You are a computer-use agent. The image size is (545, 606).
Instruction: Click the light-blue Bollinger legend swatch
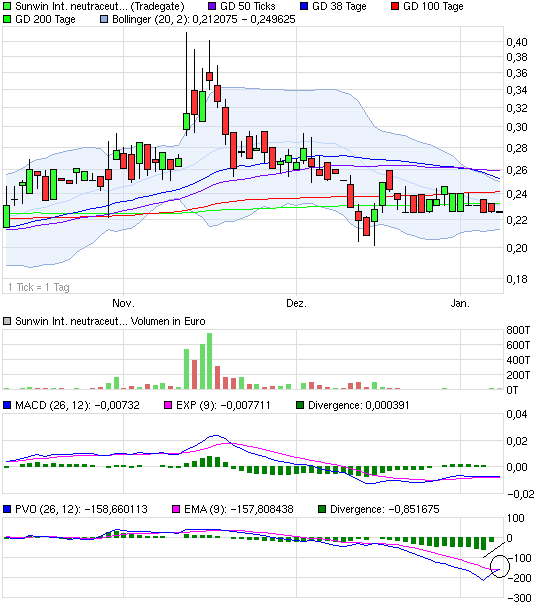104,19
